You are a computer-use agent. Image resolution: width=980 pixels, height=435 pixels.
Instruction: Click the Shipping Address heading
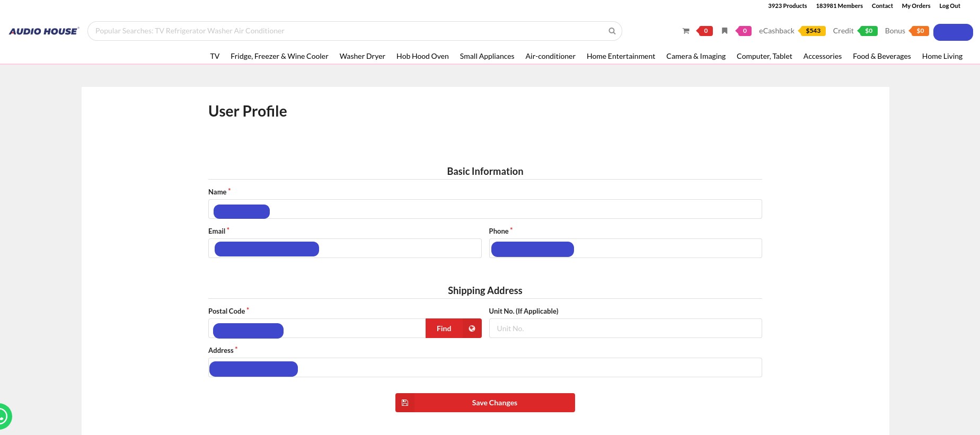tap(485, 290)
